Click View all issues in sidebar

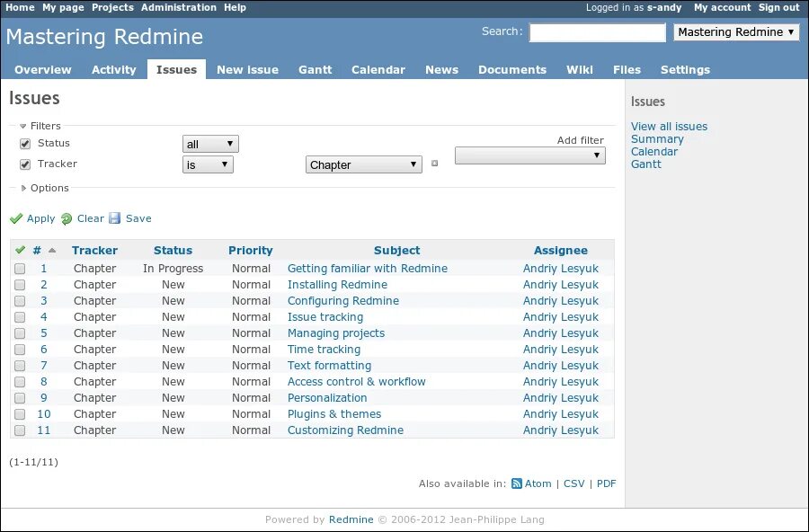pyautogui.click(x=669, y=127)
